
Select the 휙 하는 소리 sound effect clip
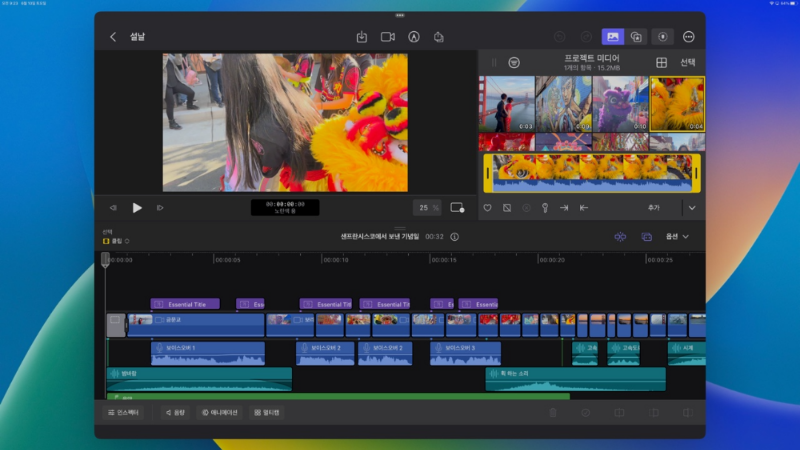(576, 379)
